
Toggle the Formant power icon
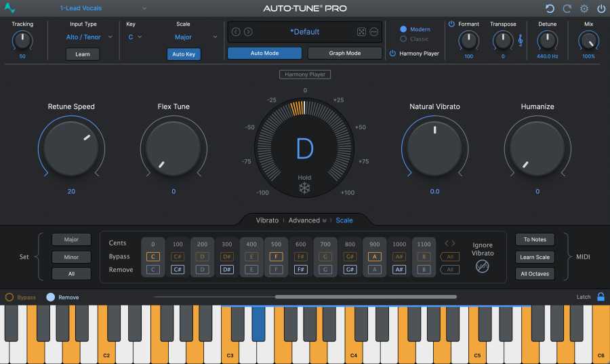[x=451, y=24]
